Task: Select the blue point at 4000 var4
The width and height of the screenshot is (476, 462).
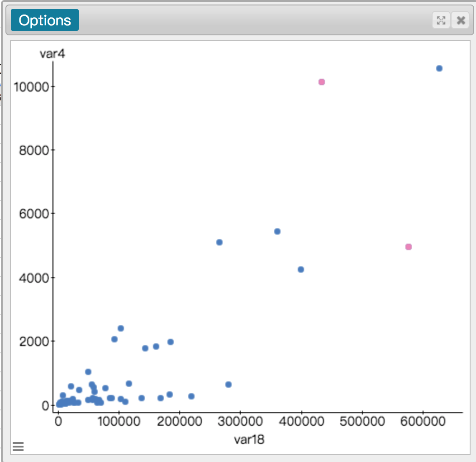Action: pyautogui.click(x=300, y=269)
